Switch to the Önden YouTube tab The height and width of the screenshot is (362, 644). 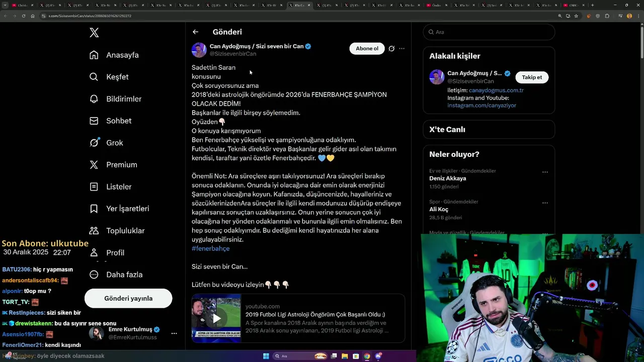436,5
